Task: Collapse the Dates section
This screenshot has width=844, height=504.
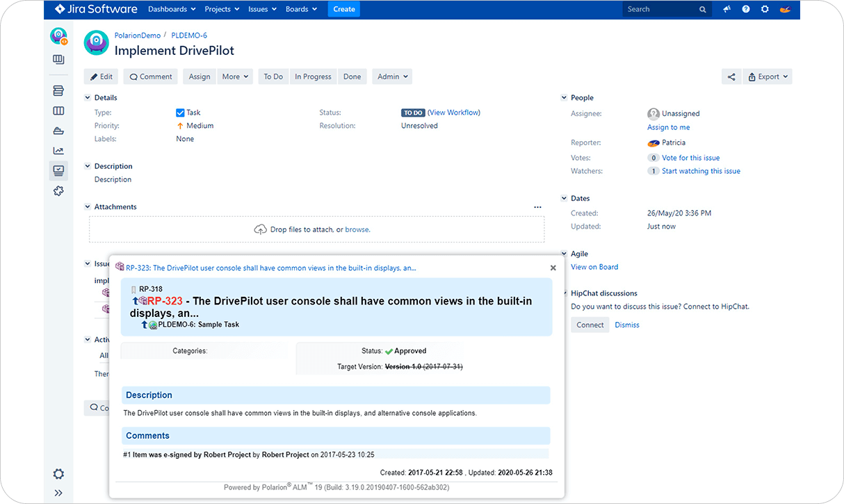Action: pos(564,198)
